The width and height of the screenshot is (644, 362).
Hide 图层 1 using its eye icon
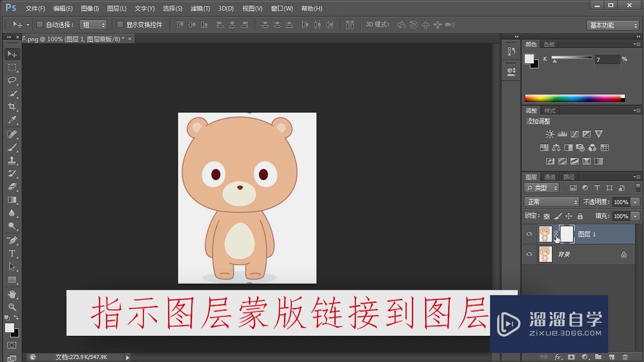coord(529,234)
